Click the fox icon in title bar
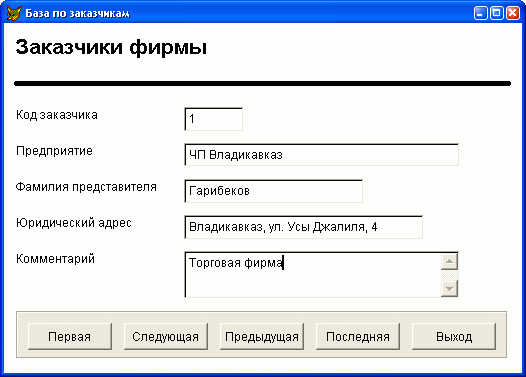 13,13
